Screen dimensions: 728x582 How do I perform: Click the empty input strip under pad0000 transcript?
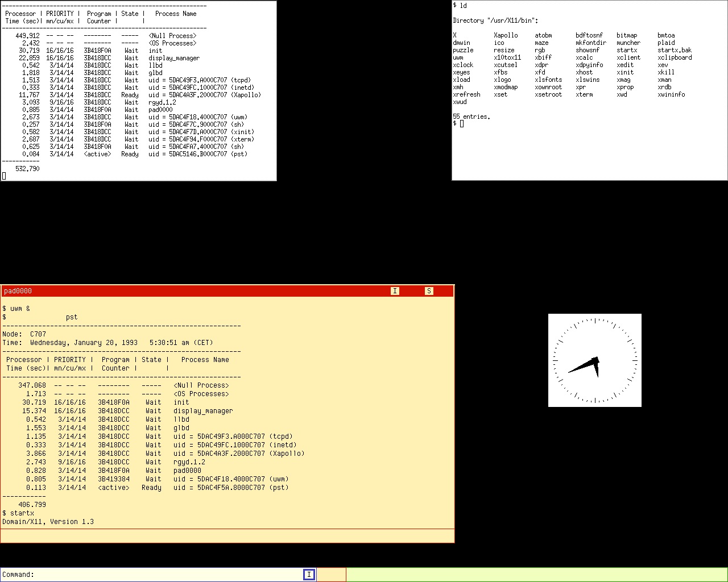pos(227,535)
